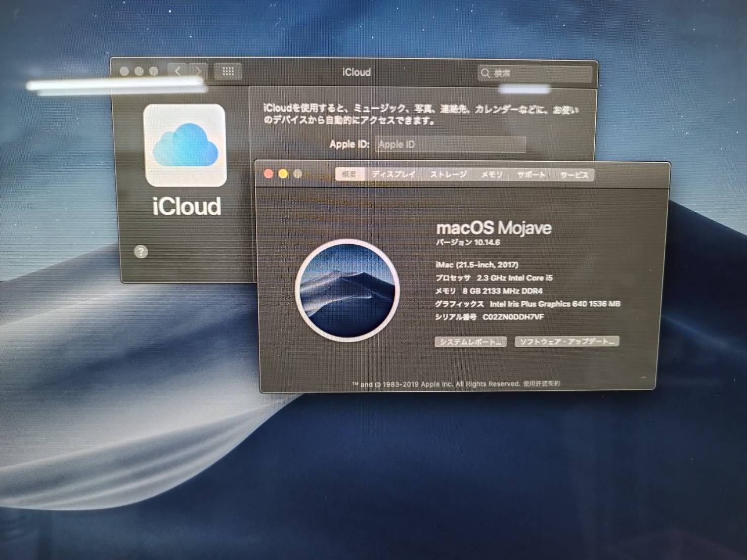The width and height of the screenshot is (747, 560).
Task: Click the バージョン 10.14.6 version text
Action: 468,243
